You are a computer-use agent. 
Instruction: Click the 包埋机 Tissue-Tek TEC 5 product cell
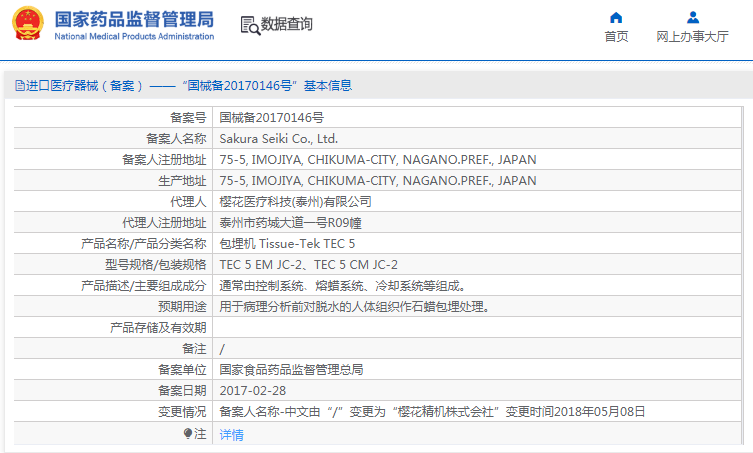[x=287, y=243]
